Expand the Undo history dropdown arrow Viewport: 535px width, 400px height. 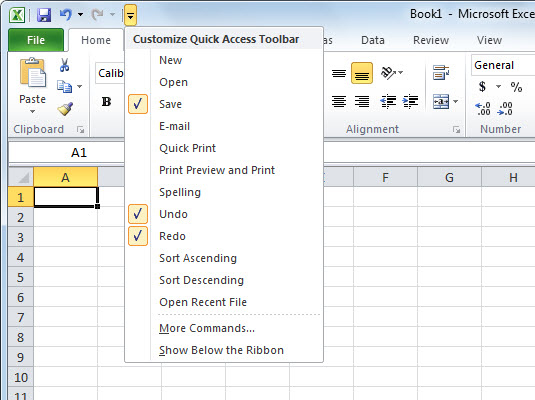click(81, 15)
